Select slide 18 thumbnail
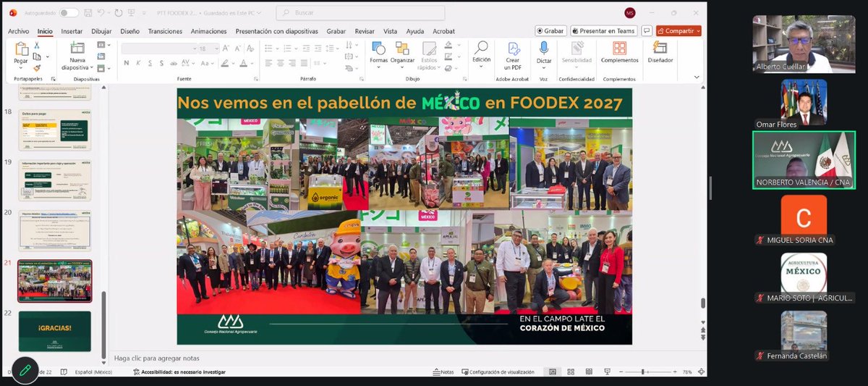The width and height of the screenshot is (868, 386). pyautogui.click(x=55, y=130)
